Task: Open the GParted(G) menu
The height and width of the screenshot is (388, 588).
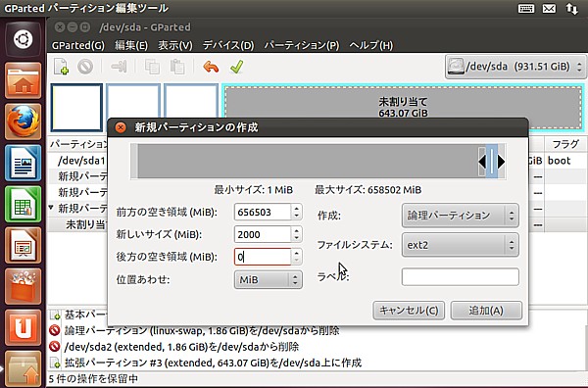Action: pyautogui.click(x=78, y=45)
